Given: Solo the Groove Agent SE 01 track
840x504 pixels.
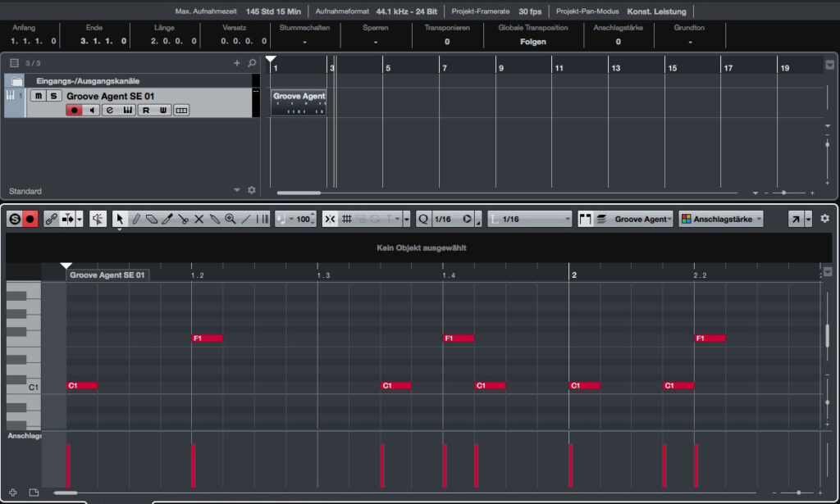Looking at the screenshot, I should [53, 96].
